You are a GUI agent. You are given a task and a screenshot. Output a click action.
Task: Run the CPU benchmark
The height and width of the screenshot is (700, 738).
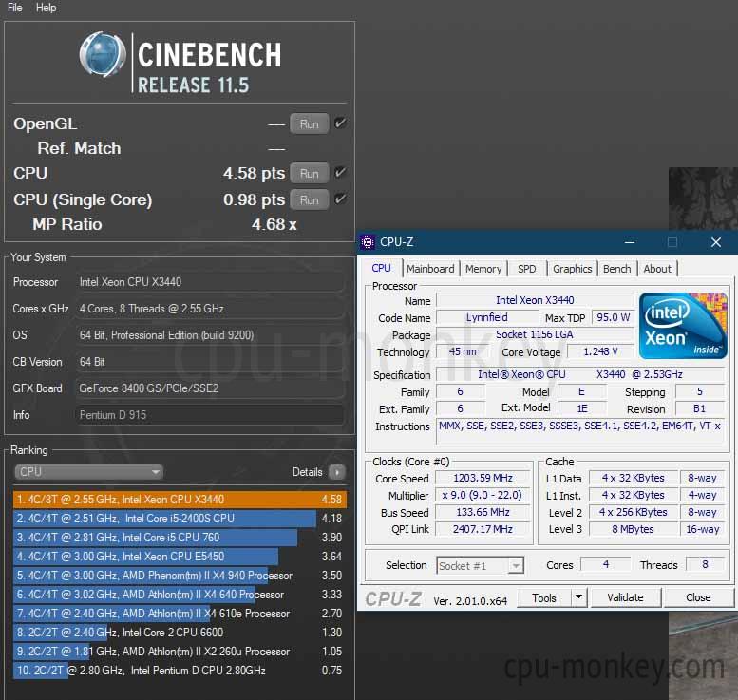pos(310,173)
